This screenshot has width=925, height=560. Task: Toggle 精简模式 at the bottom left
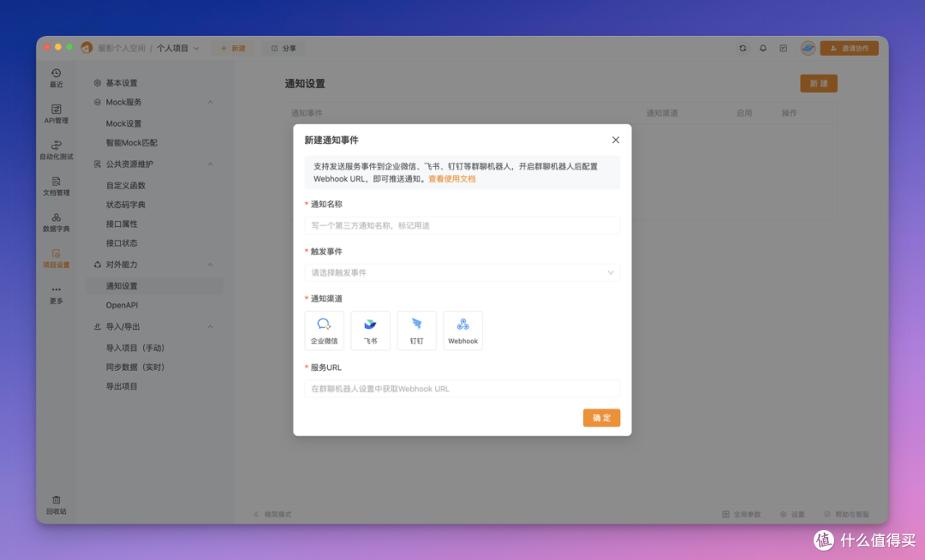point(272,514)
